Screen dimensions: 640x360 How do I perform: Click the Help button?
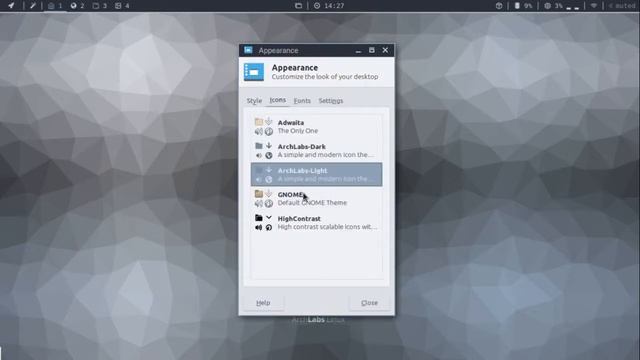click(x=263, y=303)
